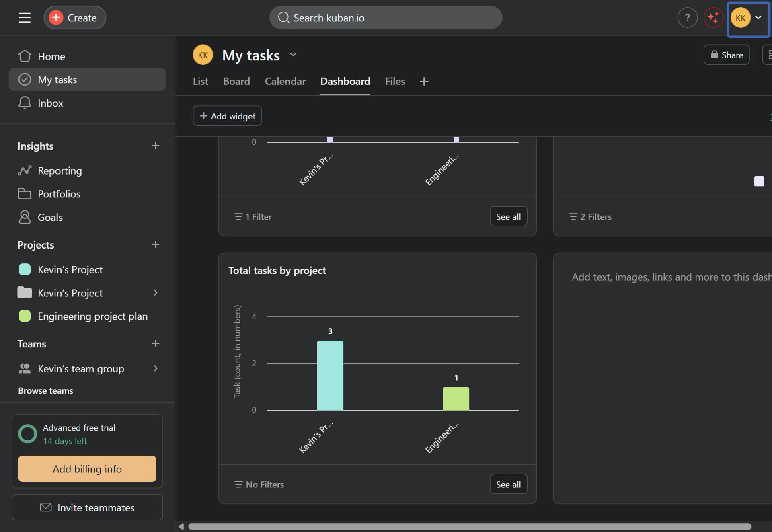This screenshot has width=772, height=532.
Task: Expand the Kevin's Project folder chevron
Action: coord(156,293)
